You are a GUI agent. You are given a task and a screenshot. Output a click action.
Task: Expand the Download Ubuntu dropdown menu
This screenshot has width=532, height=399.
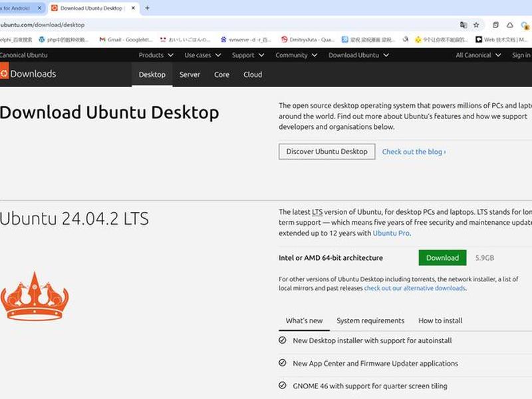pyautogui.click(x=358, y=55)
